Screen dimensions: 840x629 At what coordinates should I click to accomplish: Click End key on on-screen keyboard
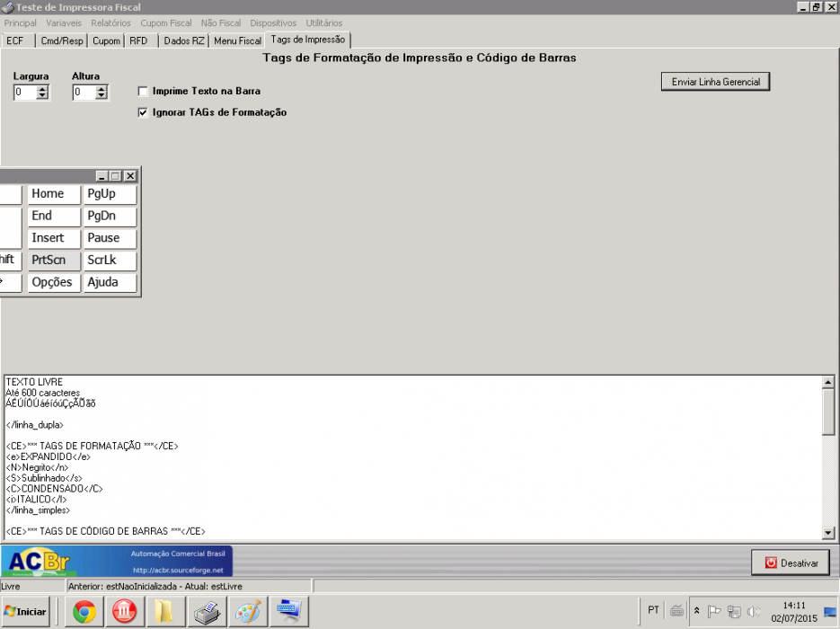point(54,216)
